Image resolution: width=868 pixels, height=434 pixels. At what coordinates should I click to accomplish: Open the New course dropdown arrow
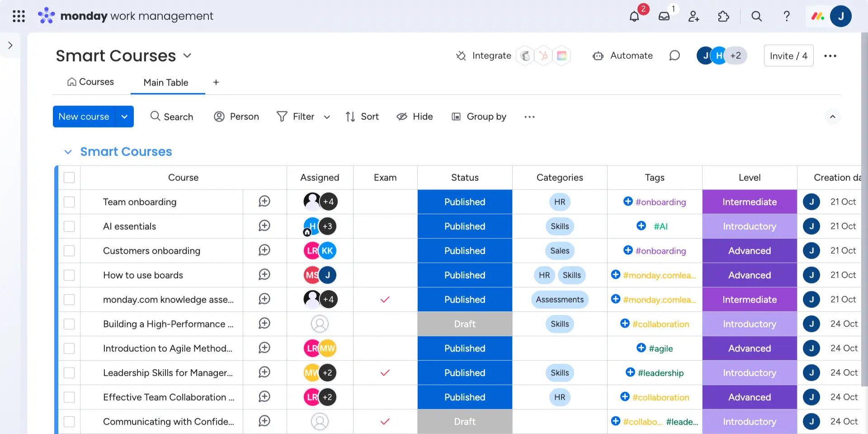tap(124, 117)
